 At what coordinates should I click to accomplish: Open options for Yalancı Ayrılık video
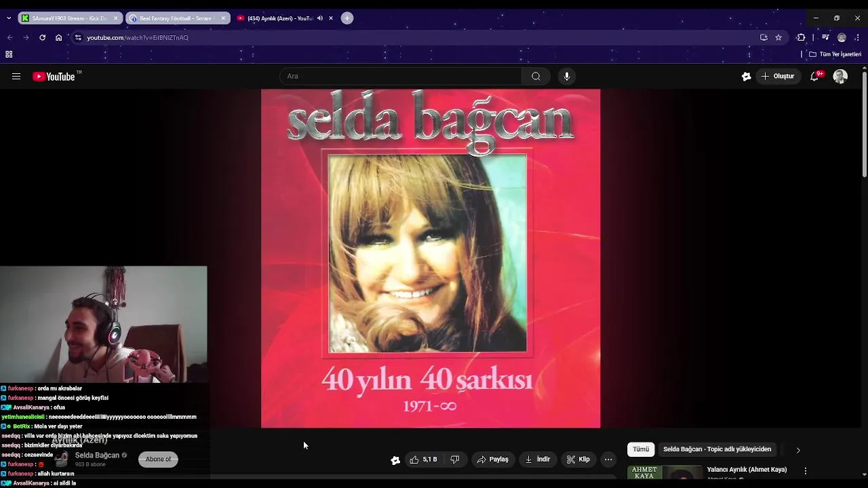click(x=806, y=471)
